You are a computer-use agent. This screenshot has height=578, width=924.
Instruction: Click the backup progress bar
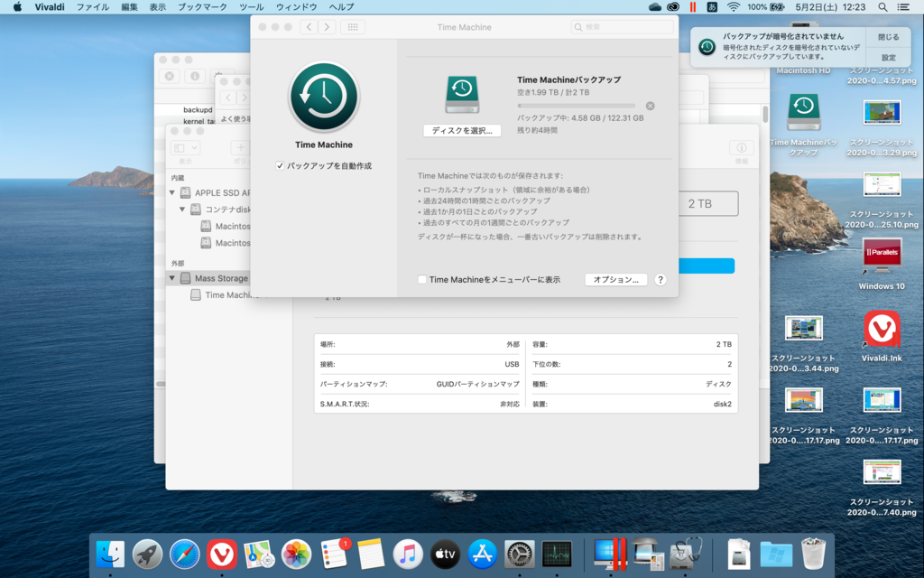[x=576, y=106]
